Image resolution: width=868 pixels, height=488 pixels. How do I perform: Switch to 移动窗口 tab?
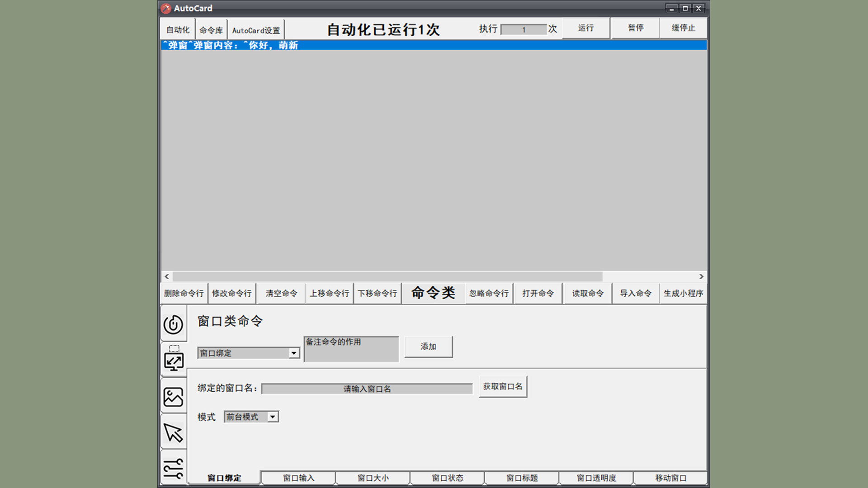670,478
